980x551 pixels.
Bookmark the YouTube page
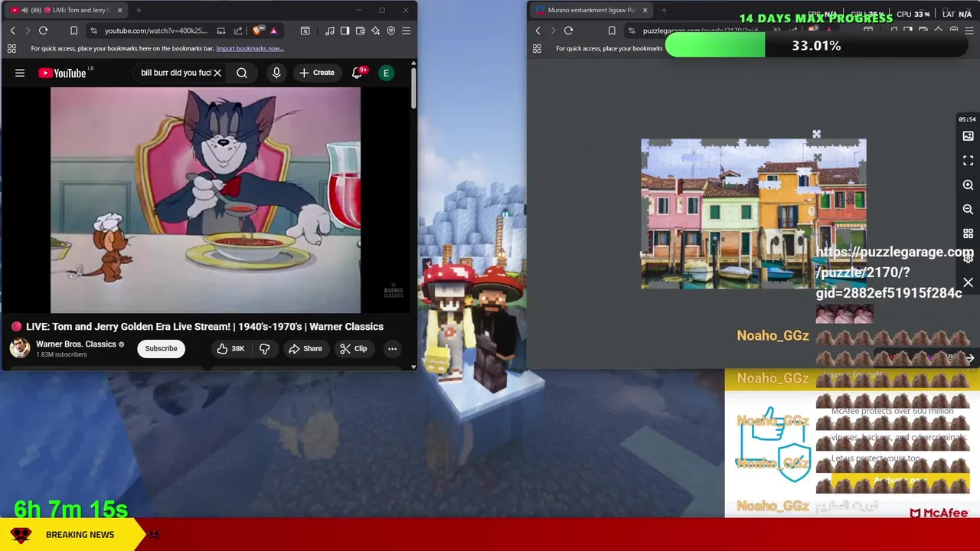[73, 31]
